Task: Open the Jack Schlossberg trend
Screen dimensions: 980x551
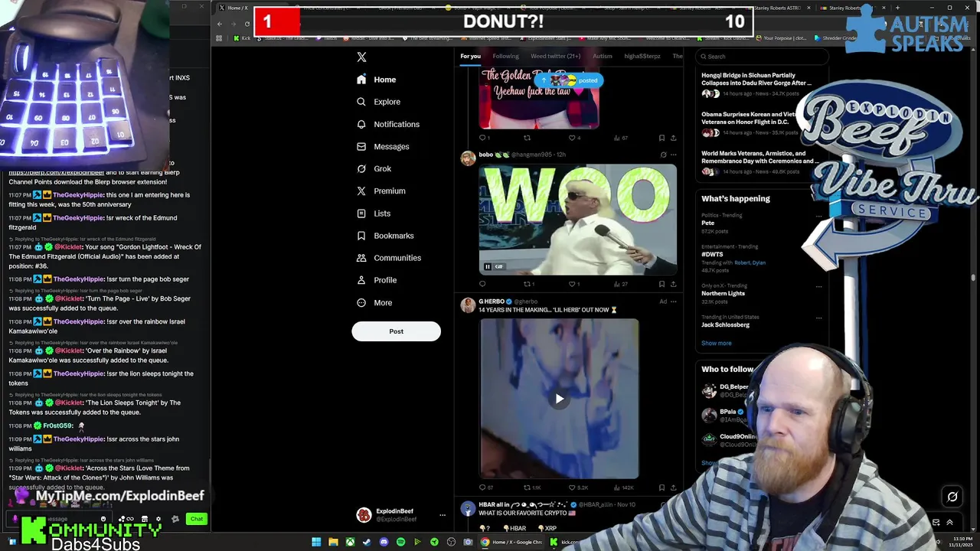Action: [x=725, y=324]
